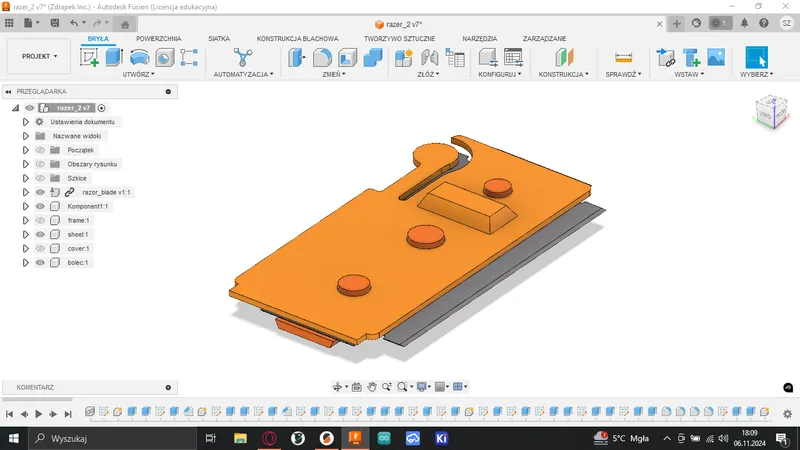
Task: Open the ZMIEŃ menu label
Action: 333,74
